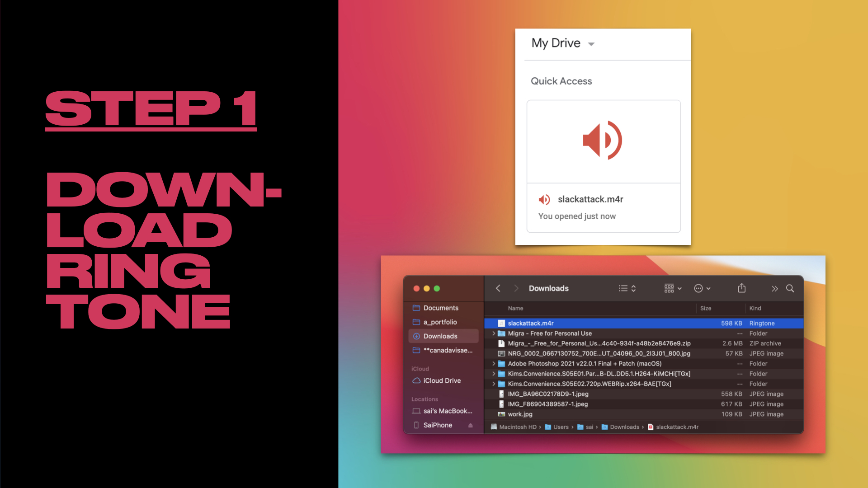Expand the Migra - Free for Personal Use folder
Screen dimensions: 868x488
coord(494,333)
